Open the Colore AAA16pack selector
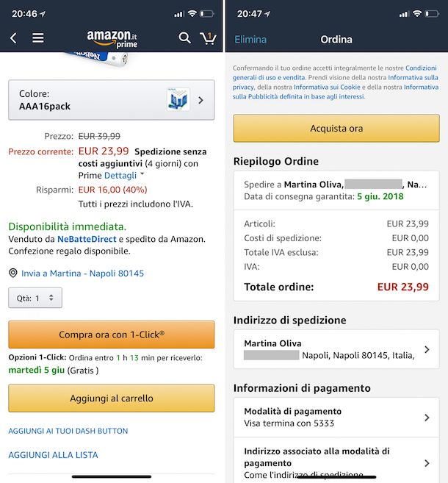 111,100
